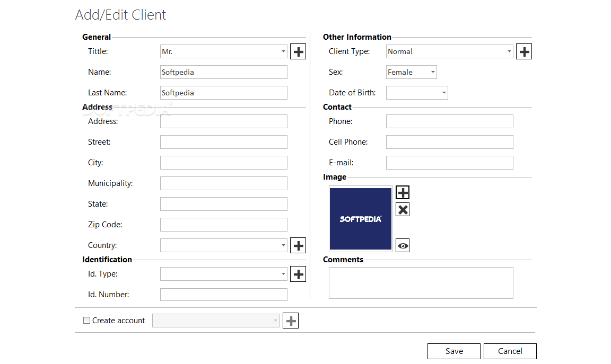611x364 pixels.
Task: Click the Add/Edit Client heading
Action: pos(120,15)
